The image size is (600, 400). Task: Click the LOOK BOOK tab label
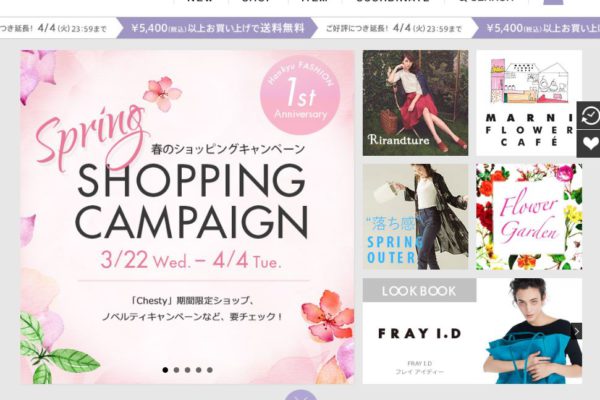(419, 291)
